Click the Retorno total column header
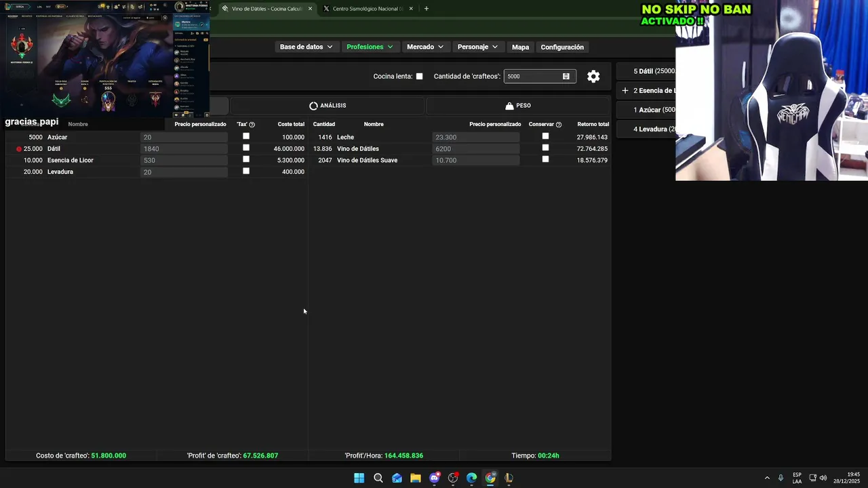The image size is (868, 488). pos(593,125)
